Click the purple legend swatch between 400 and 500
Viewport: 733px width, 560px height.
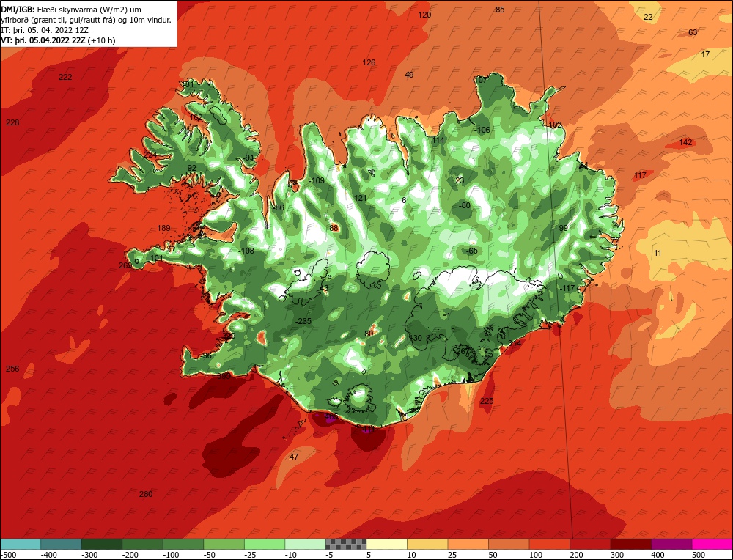pos(671,544)
